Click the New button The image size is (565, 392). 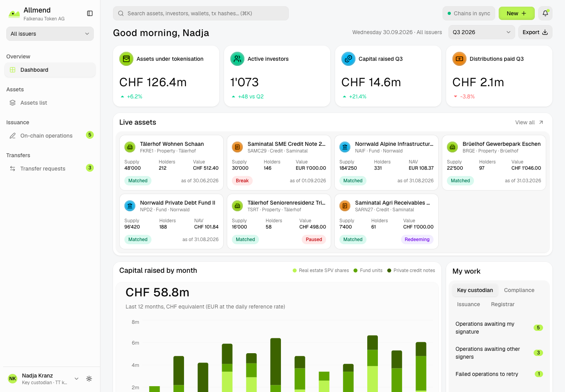517,13
